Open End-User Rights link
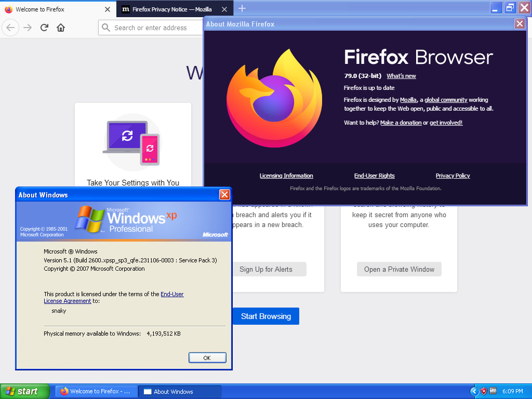 (x=374, y=176)
